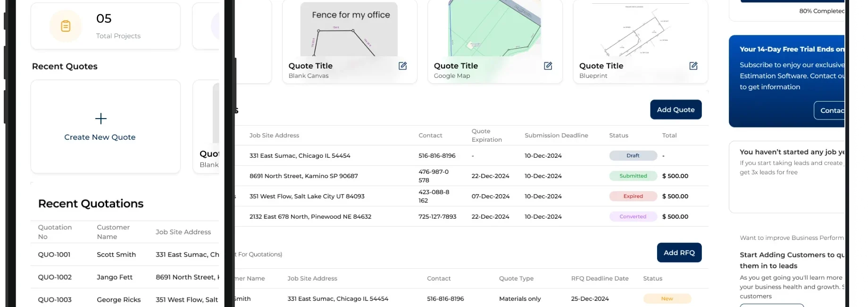Click the Materials only quote type
868x307 pixels.
coord(520,299)
